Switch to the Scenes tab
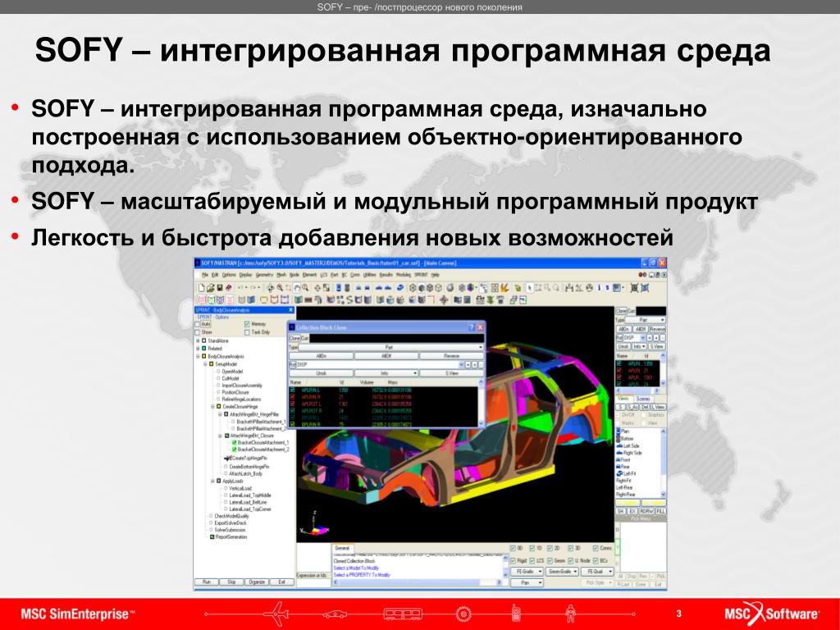 643,399
